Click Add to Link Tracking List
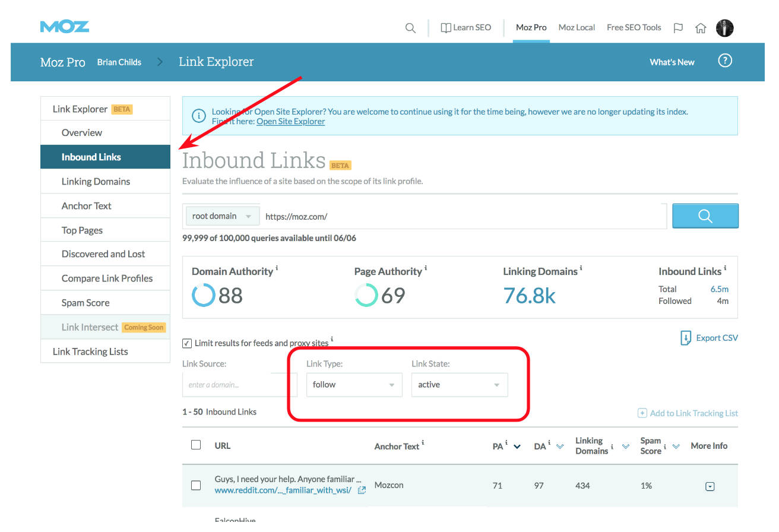Viewport: 779px width, 532px height. tap(688, 413)
